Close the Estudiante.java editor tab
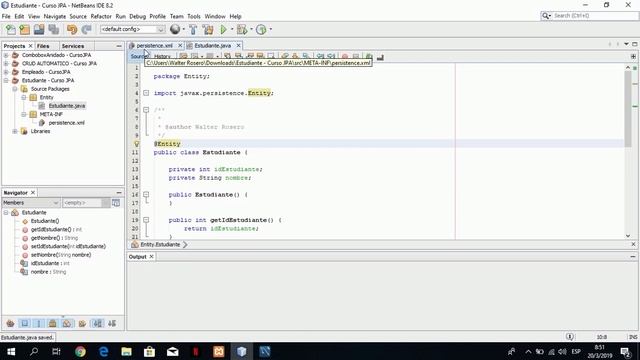Image resolution: width=640 pixels, height=360 pixels. coord(238,46)
